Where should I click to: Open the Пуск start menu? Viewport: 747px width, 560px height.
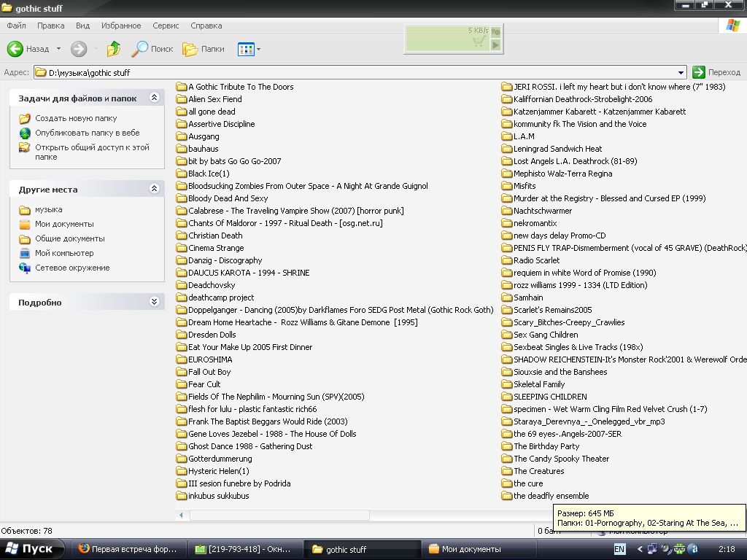(x=31, y=549)
